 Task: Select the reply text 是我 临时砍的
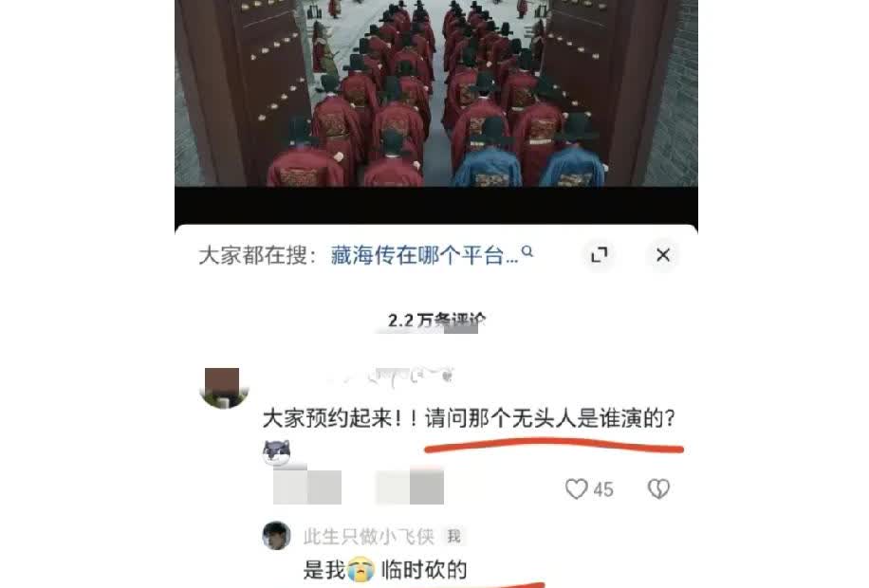pyautogui.click(x=384, y=570)
